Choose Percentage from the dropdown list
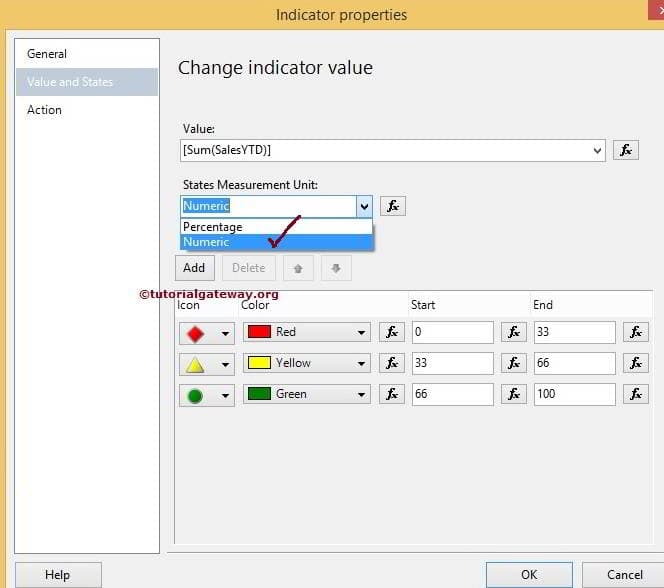The width and height of the screenshot is (664, 588). pos(276,227)
